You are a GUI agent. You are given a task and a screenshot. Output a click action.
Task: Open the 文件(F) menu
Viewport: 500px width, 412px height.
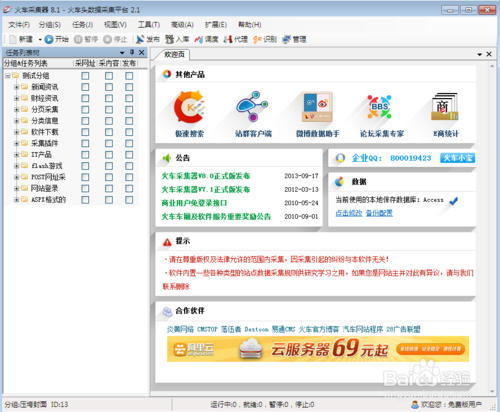point(19,25)
